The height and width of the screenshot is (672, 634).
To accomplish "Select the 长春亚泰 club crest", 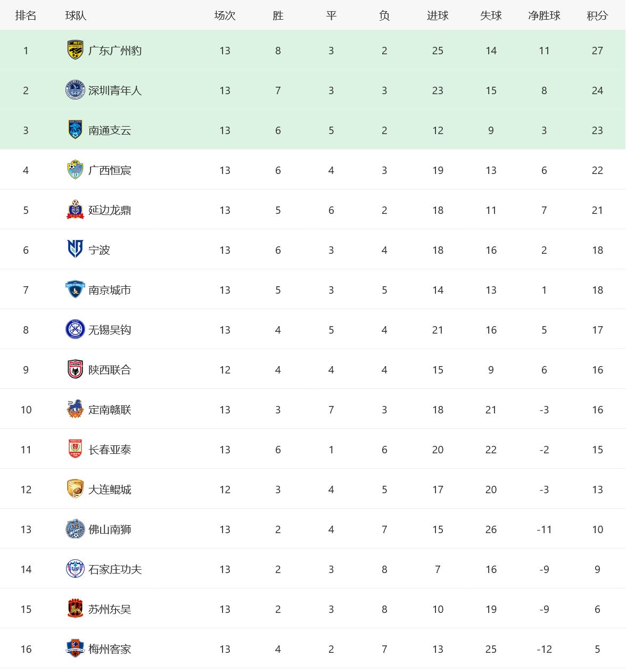I will tap(75, 449).
